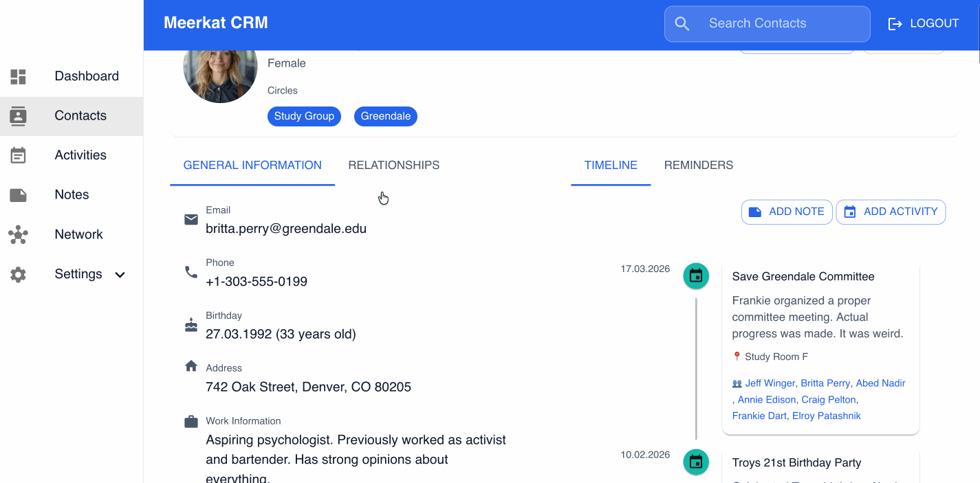Click the Dashboard grid icon
This screenshot has height=483, width=980.
[19, 76]
